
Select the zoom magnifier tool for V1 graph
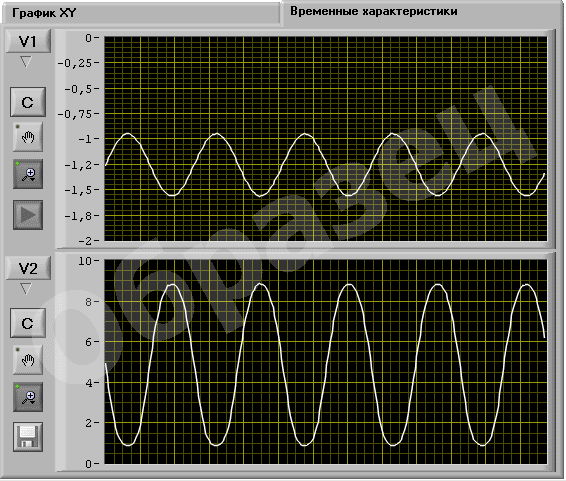28,174
